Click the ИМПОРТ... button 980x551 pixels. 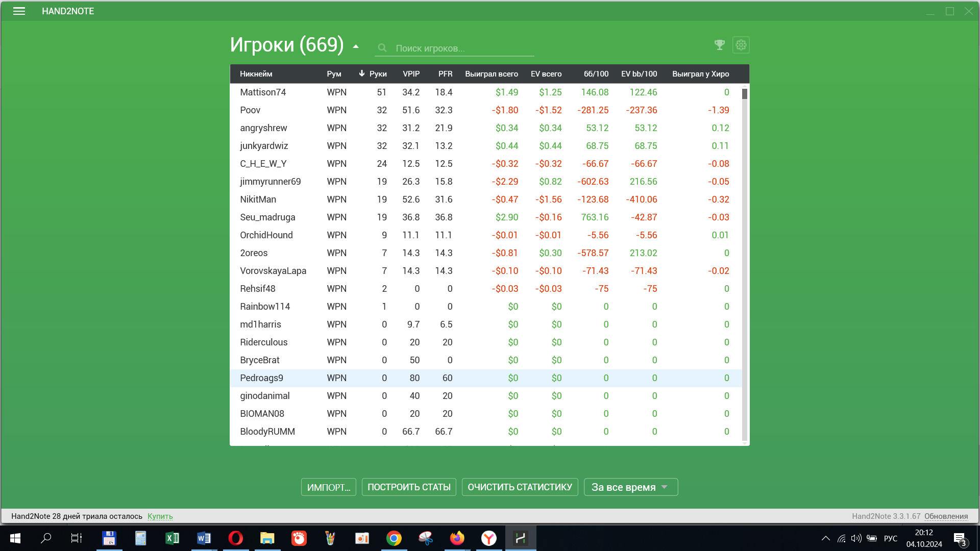tap(329, 487)
